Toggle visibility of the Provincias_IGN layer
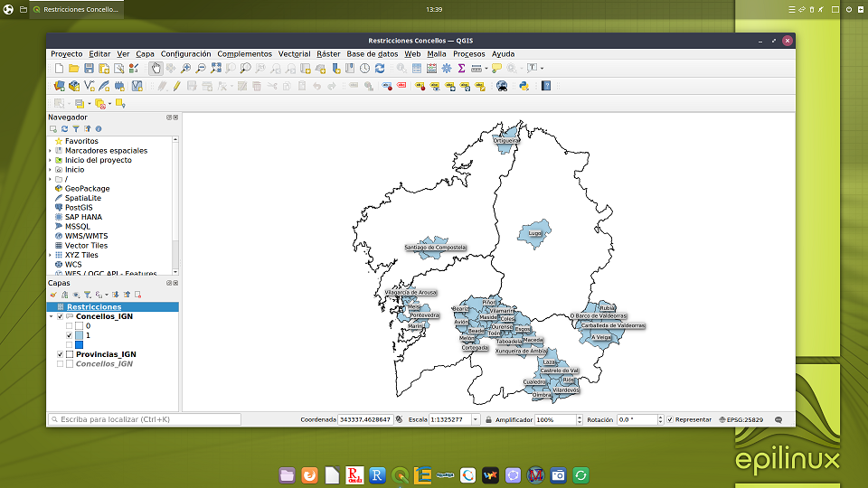Screen dimensions: 868x488 pyautogui.click(x=61, y=354)
